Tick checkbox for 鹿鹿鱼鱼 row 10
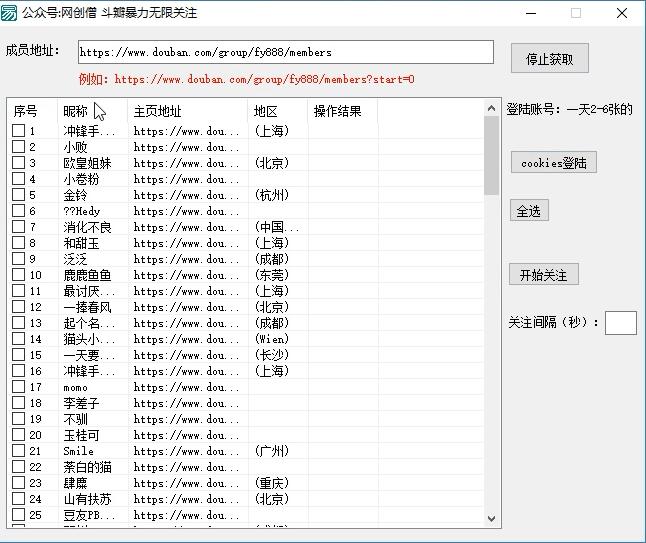 [x=18, y=275]
